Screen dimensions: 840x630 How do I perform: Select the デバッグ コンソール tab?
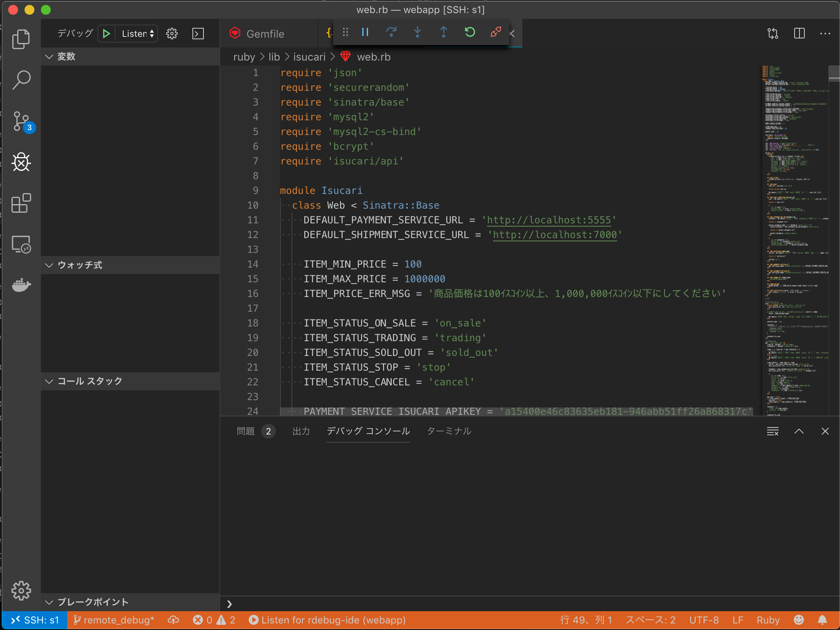[x=368, y=431]
